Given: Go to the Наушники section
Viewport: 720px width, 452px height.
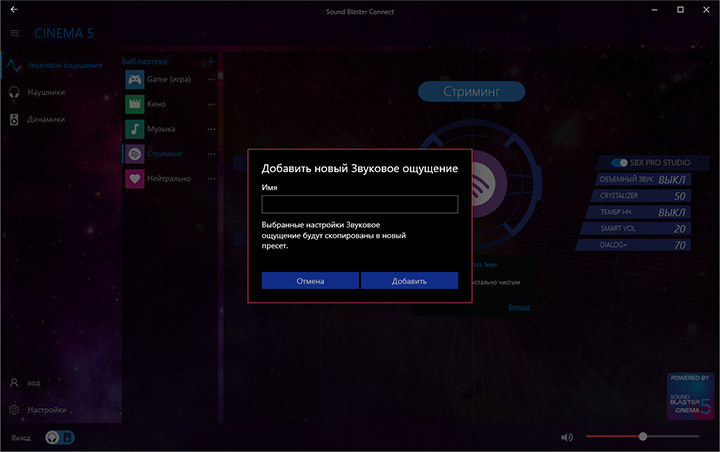Looking at the screenshot, I should click(x=46, y=92).
